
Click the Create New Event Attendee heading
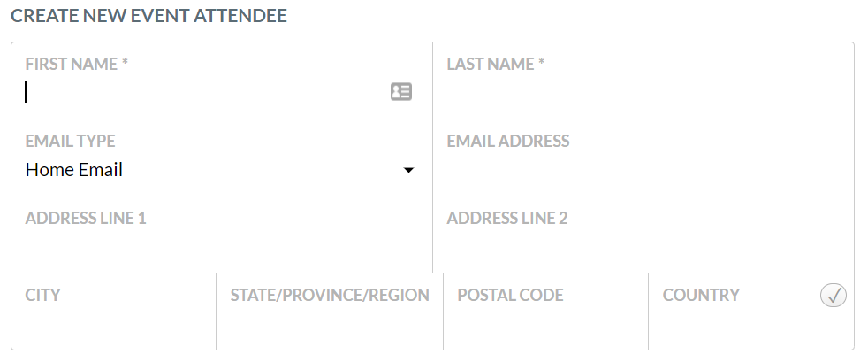(148, 16)
